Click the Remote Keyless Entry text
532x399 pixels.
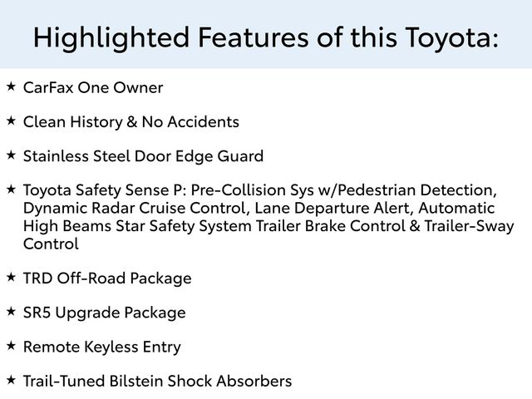click(x=101, y=347)
